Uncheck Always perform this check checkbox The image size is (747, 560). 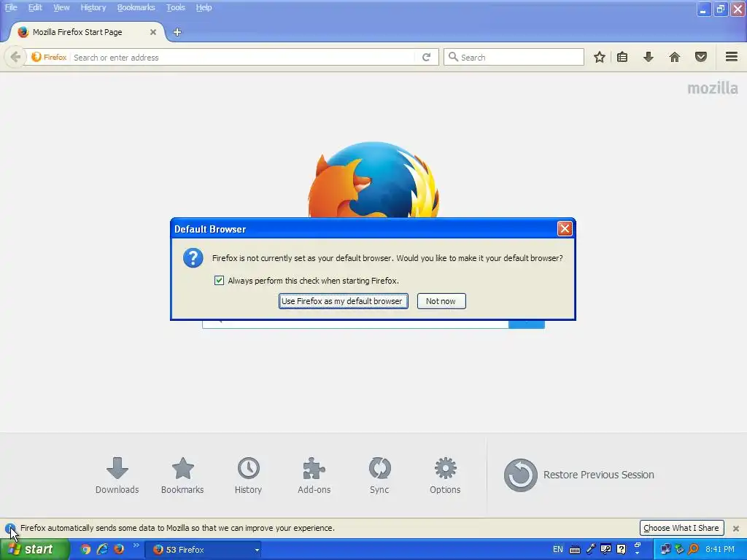tap(219, 281)
